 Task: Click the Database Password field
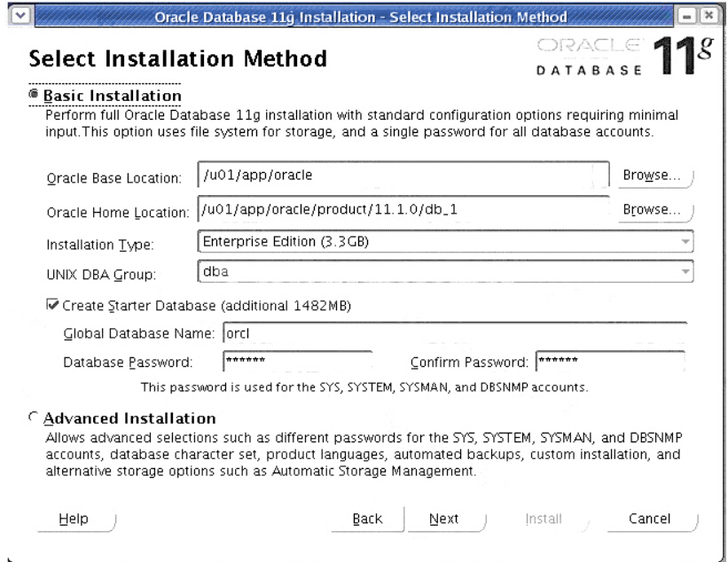298,361
